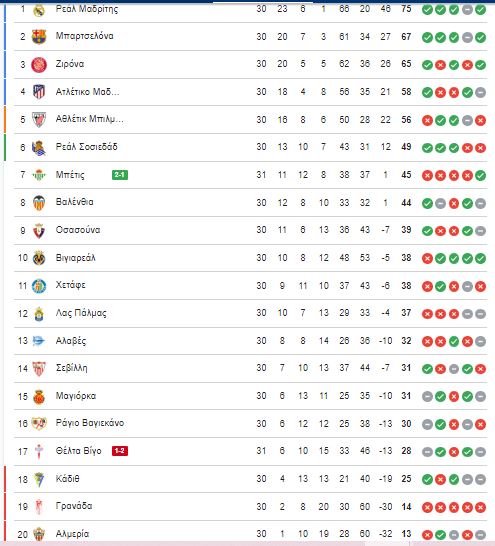Viewport: 495px width, 546px height.
Task: Click the Villarreal yellow crest
Action: click(39, 258)
